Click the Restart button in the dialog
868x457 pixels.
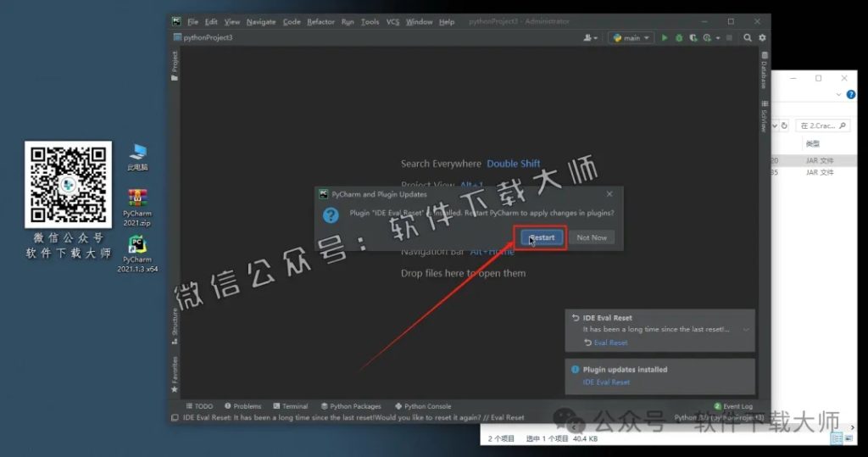tap(542, 237)
